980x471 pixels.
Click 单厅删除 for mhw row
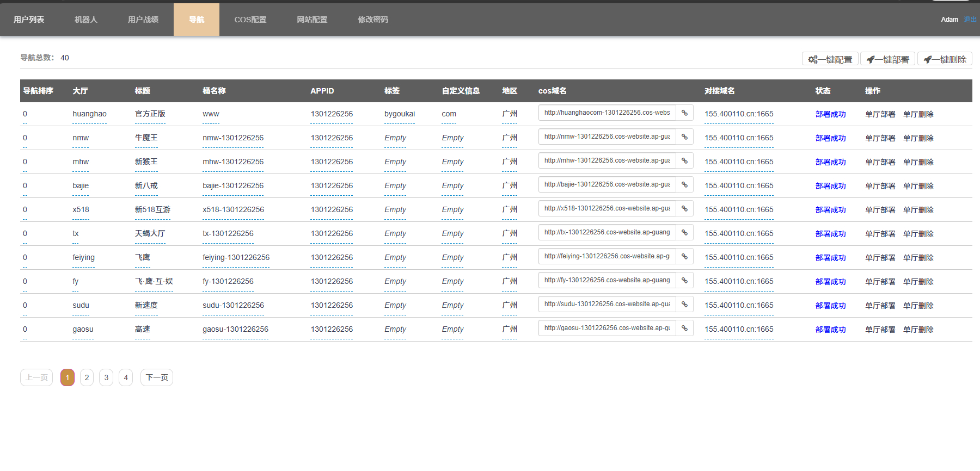click(x=918, y=162)
